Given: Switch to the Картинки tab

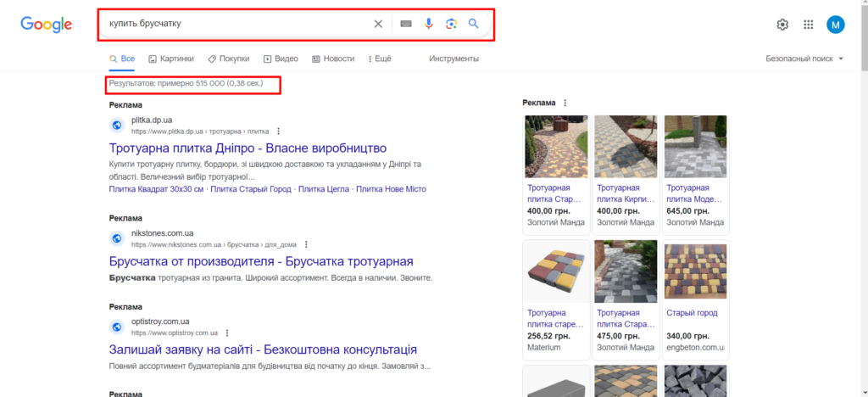Looking at the screenshot, I should 171,59.
